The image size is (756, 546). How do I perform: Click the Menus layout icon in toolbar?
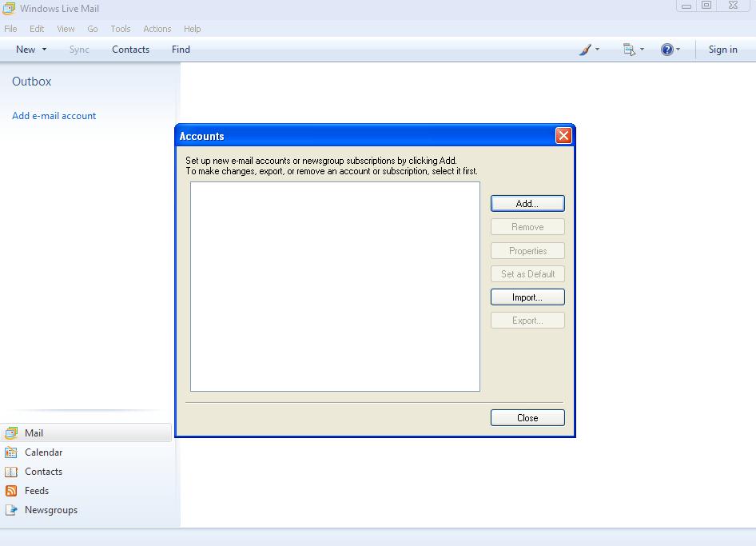pos(629,50)
